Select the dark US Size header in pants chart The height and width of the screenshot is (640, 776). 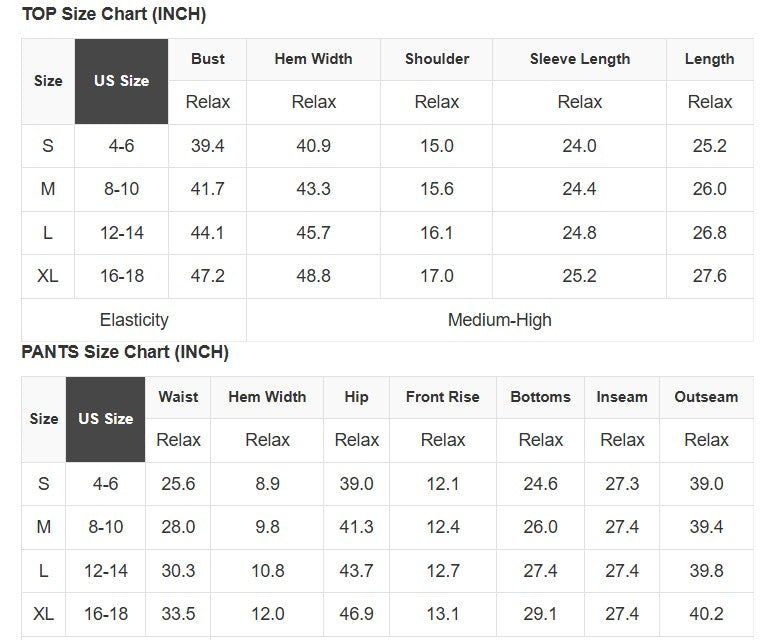pyautogui.click(x=105, y=419)
